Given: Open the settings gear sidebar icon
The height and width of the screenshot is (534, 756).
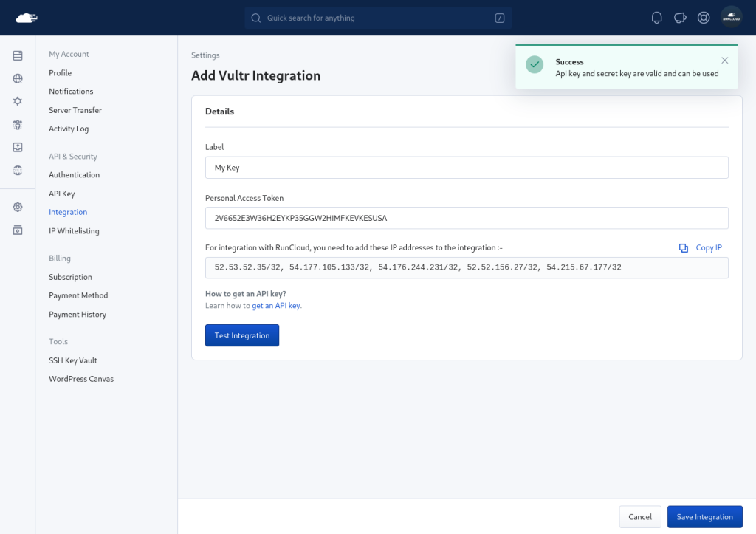Looking at the screenshot, I should coord(18,207).
